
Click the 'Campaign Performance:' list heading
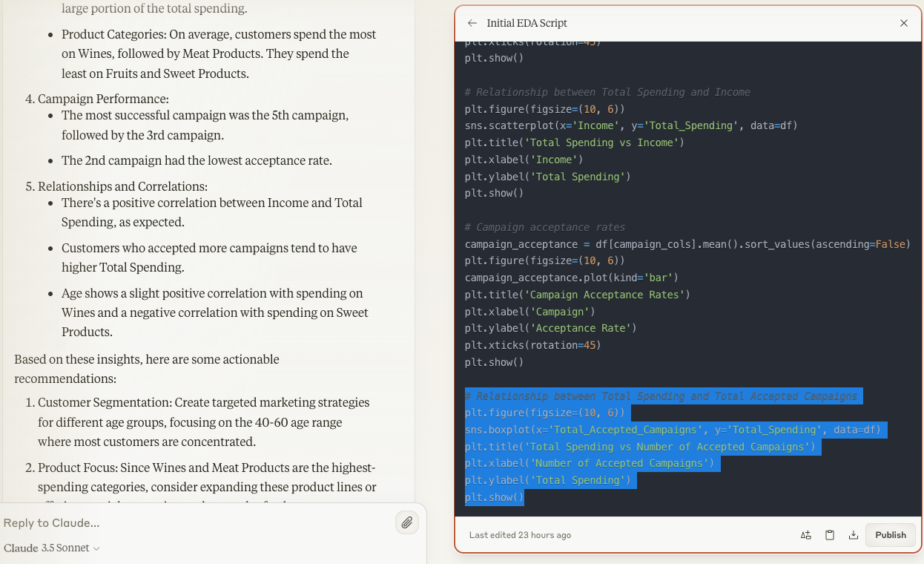(x=103, y=99)
